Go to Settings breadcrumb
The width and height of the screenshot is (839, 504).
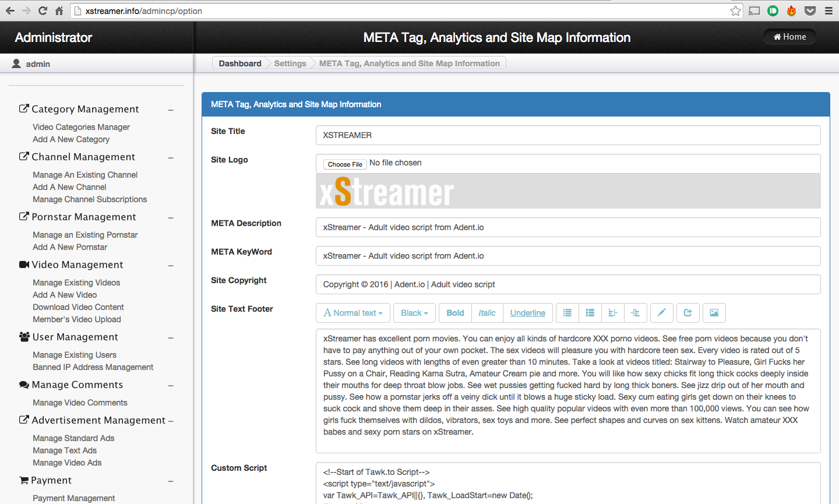290,64
